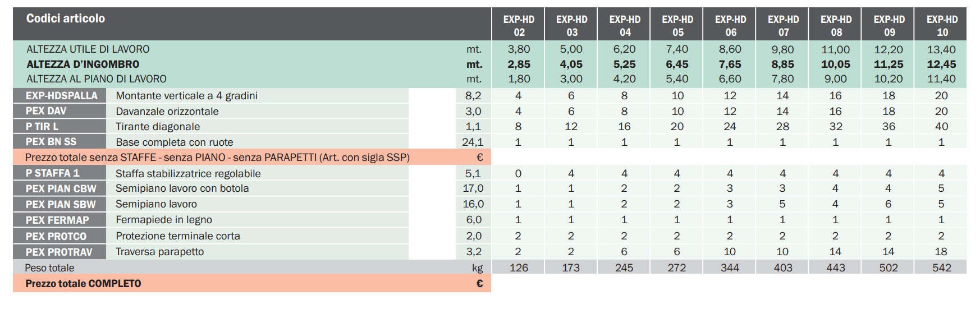Image resolution: width=980 pixels, height=323 pixels.
Task: Select the PEX PROTCO article code
Action: pos(56,236)
